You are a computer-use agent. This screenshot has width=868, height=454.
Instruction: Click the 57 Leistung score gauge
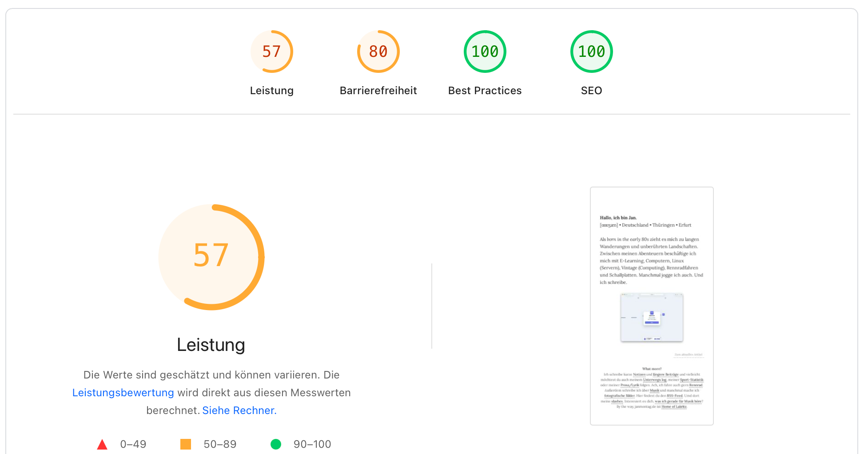tap(272, 51)
